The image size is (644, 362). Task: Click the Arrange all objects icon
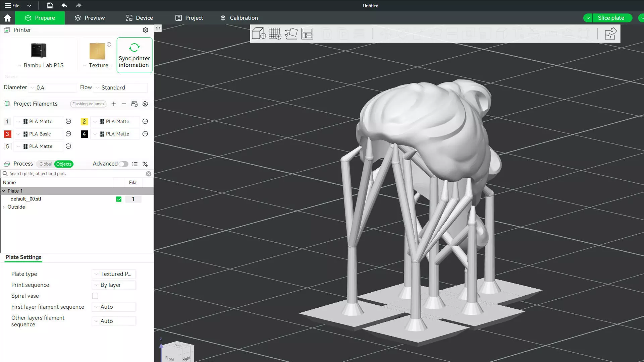point(307,34)
